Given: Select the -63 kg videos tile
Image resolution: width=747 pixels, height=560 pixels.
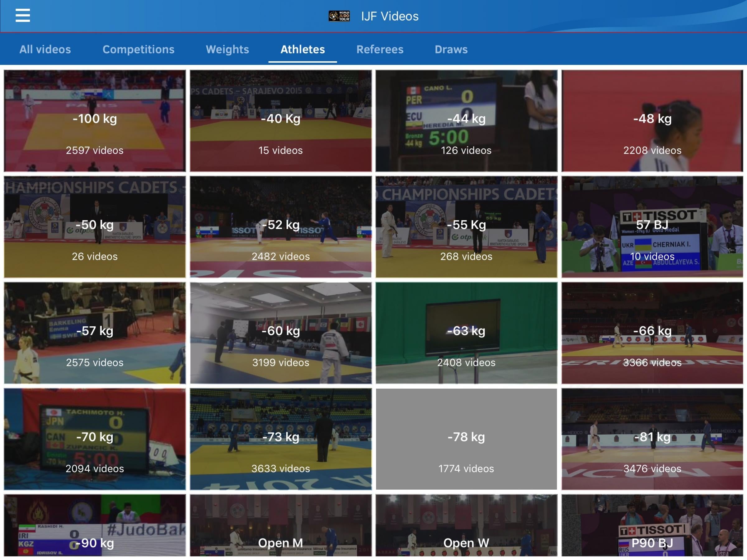Looking at the screenshot, I should point(466,333).
